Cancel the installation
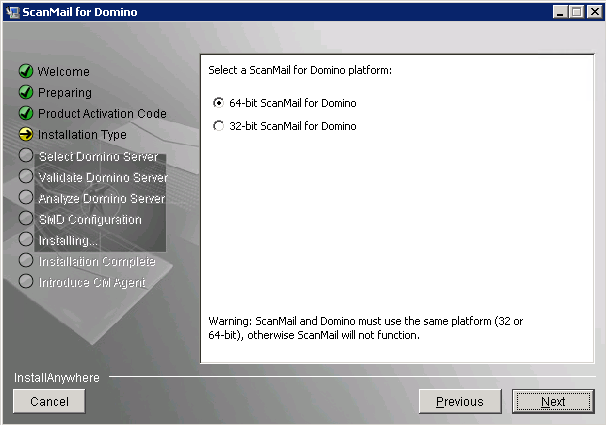 [x=49, y=401]
